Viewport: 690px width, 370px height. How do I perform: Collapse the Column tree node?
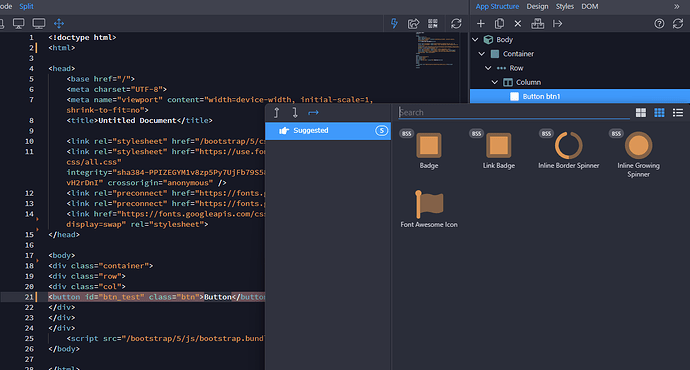tap(495, 82)
